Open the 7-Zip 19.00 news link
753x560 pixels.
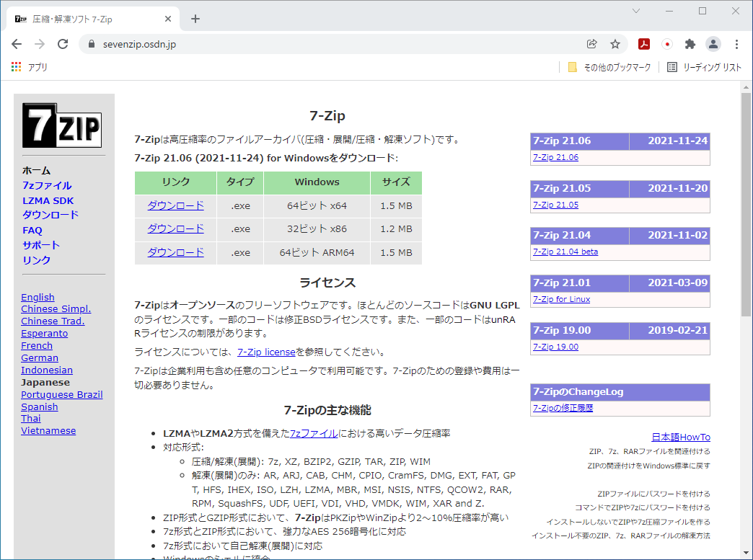555,347
